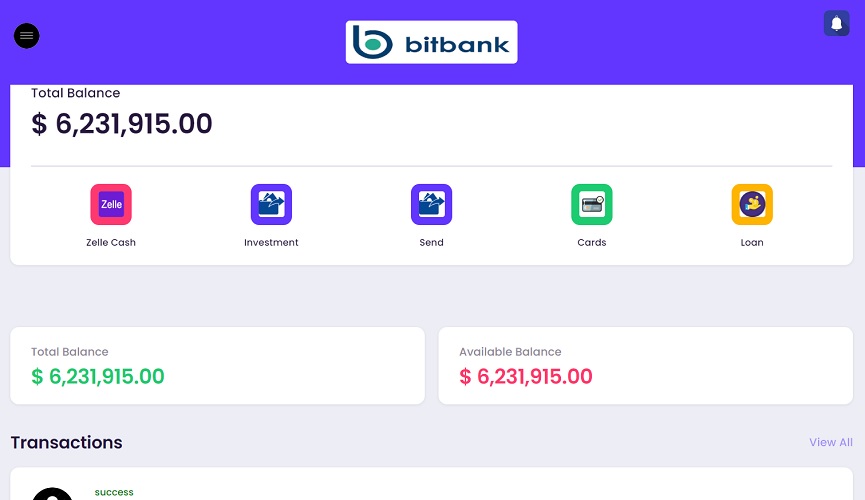Click the Transactions heading
The image size is (865, 500).
click(67, 443)
